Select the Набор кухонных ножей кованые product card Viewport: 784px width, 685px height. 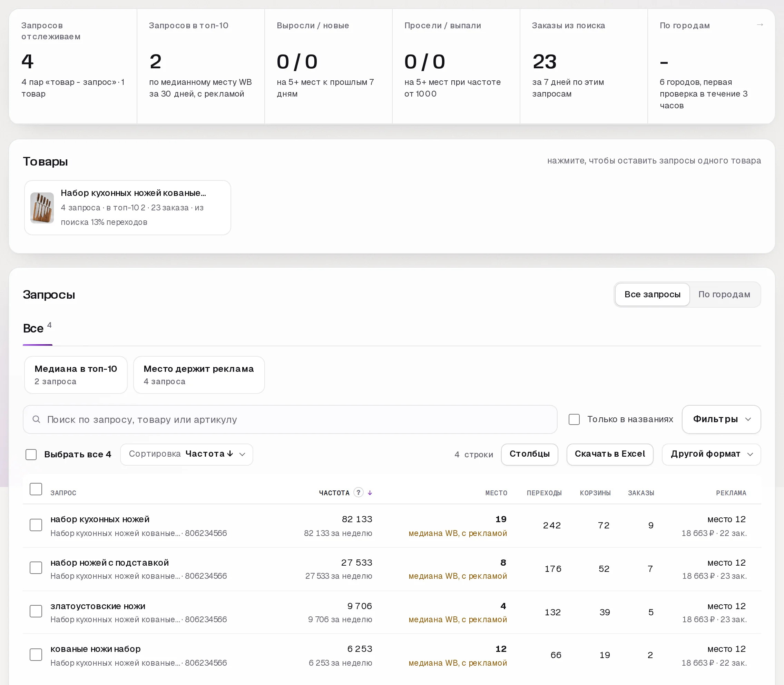click(128, 208)
